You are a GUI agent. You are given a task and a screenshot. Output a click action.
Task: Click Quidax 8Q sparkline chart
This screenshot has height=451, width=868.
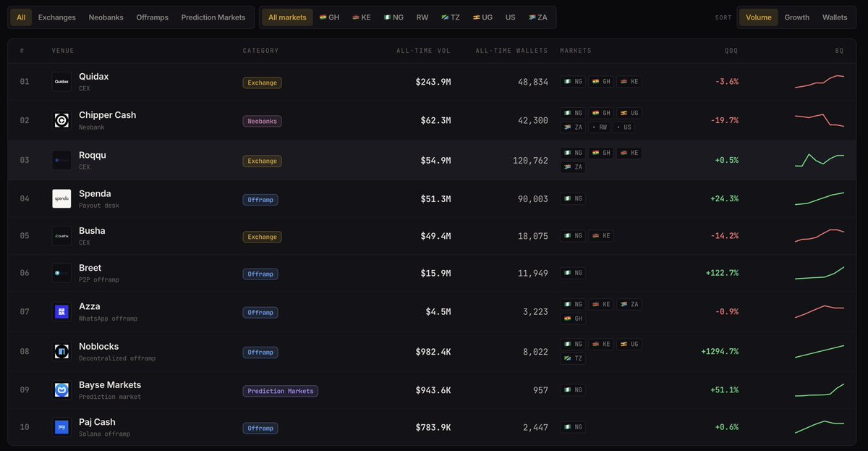click(x=819, y=81)
